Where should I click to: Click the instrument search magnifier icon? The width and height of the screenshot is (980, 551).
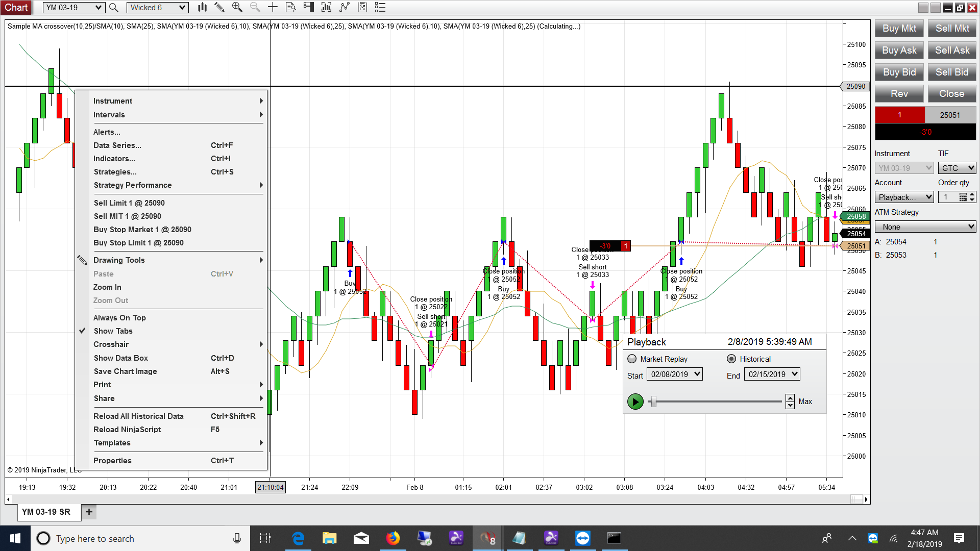[114, 8]
